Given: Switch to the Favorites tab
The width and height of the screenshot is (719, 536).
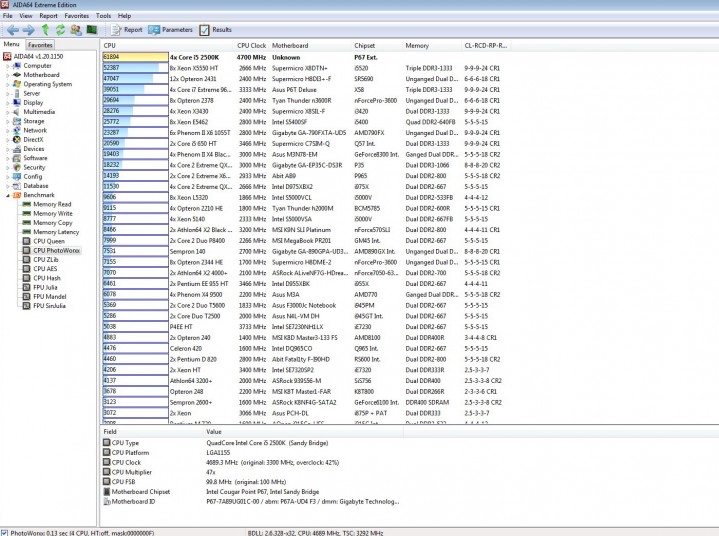Looking at the screenshot, I should tap(40, 45).
